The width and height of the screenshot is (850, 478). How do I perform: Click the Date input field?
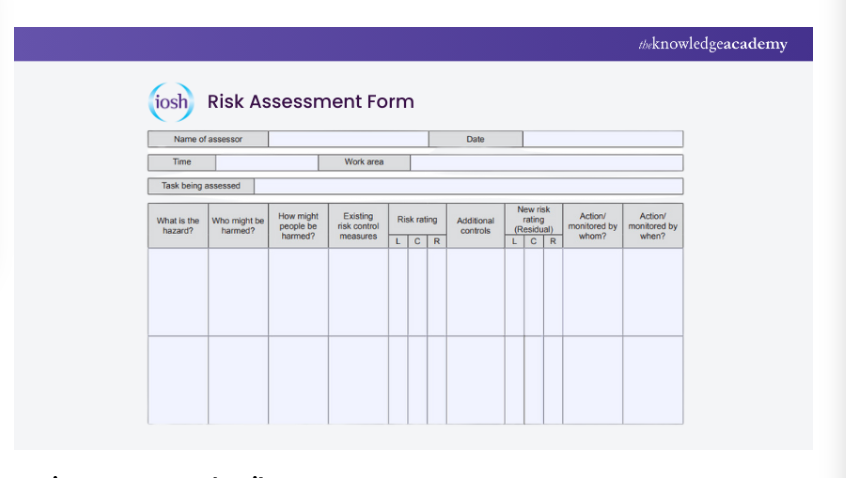(x=602, y=139)
